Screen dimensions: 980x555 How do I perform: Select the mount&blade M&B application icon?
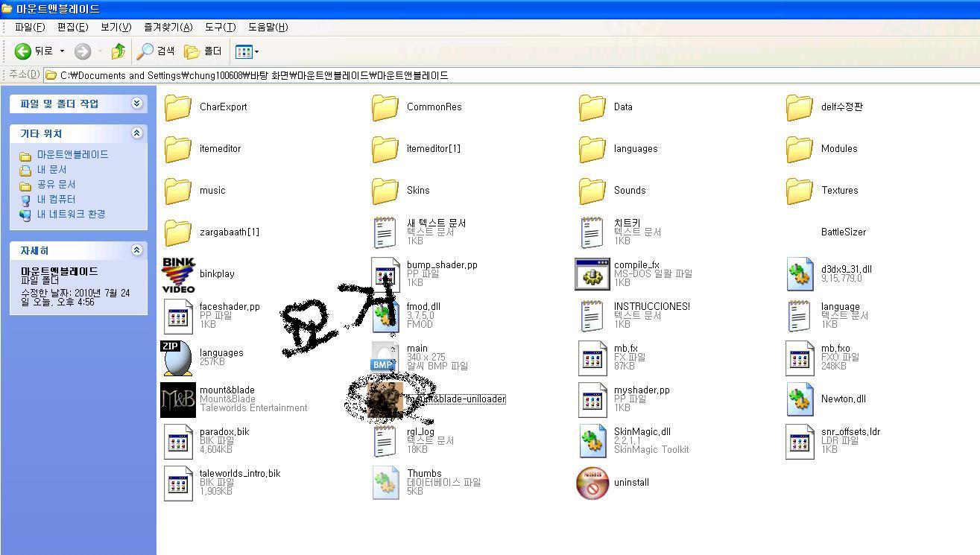[178, 399]
